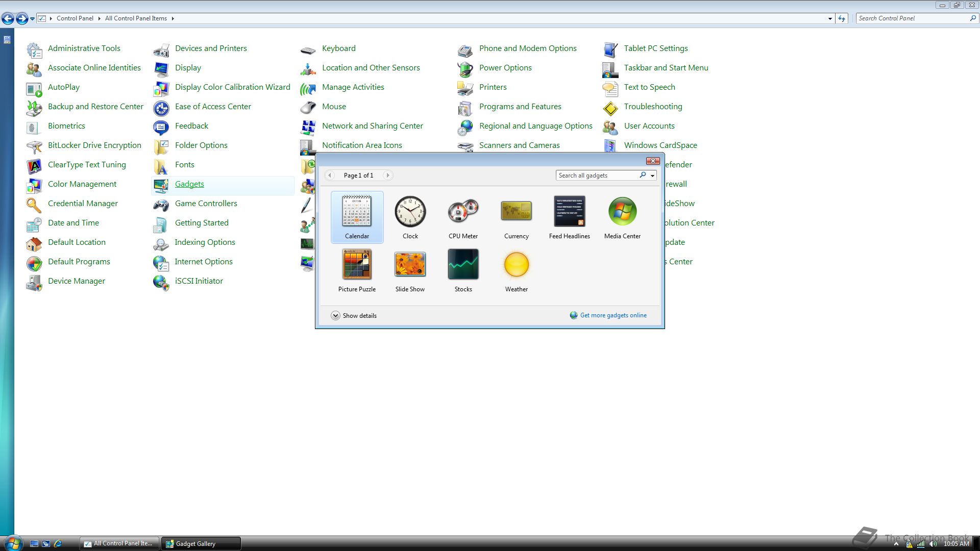
Task: Click the Keyboard icon
Action: tap(308, 49)
